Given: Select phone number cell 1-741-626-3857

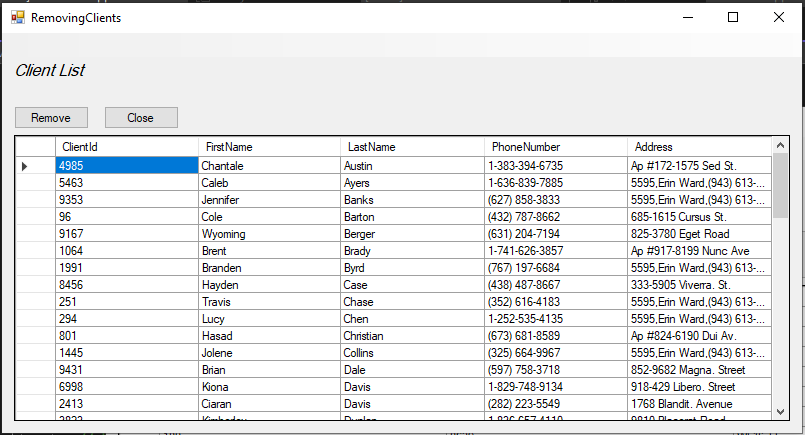Looking at the screenshot, I should [x=555, y=251].
